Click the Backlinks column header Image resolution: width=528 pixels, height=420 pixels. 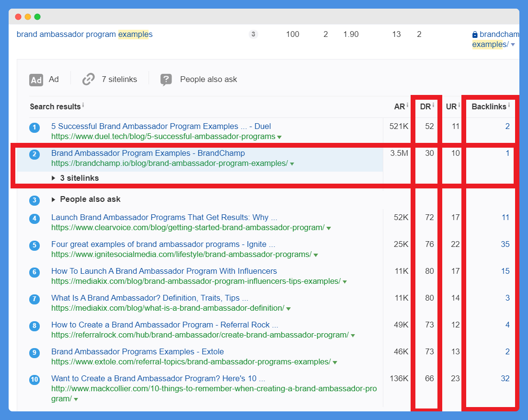click(489, 107)
